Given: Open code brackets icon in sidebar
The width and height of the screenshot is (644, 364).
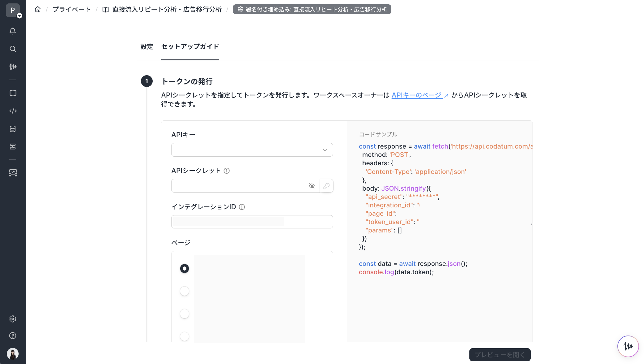Looking at the screenshot, I should [x=13, y=111].
